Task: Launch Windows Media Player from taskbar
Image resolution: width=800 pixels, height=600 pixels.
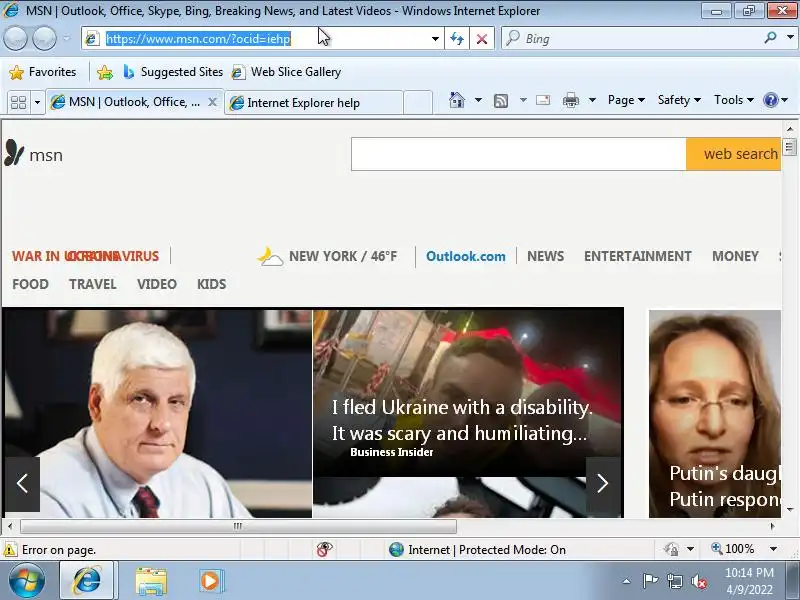Action: click(210, 581)
